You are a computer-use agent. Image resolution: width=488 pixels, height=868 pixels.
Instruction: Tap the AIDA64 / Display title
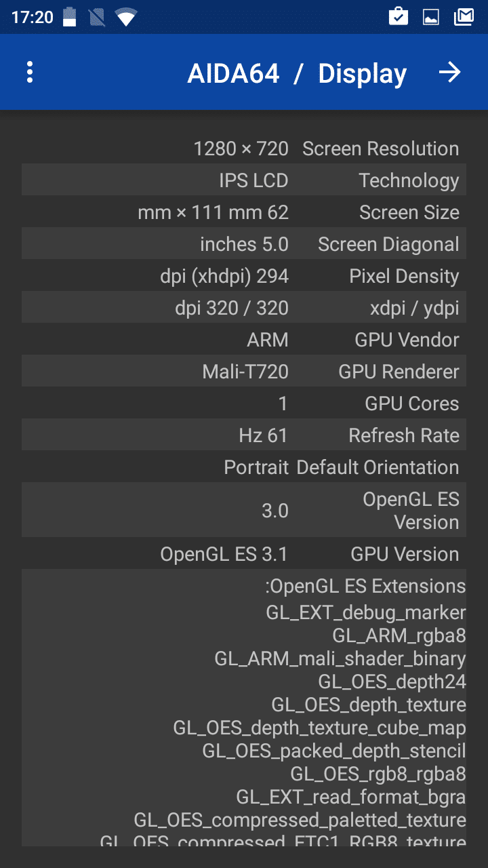tap(297, 73)
